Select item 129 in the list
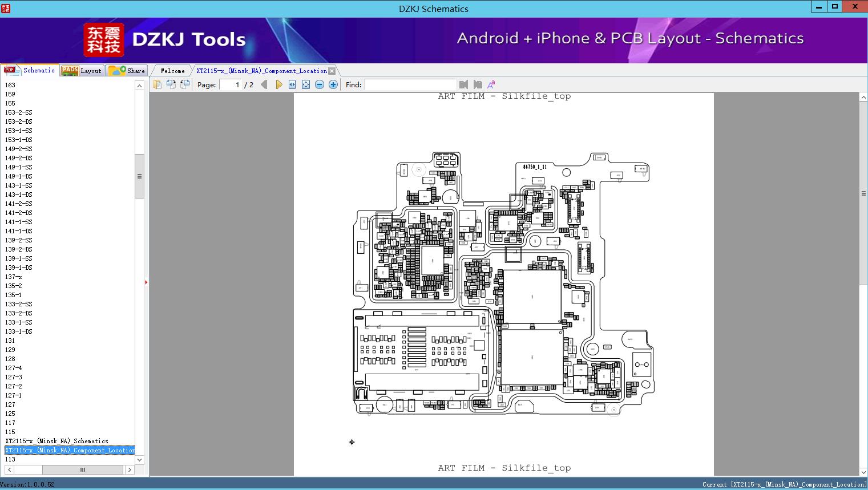This screenshot has height=490, width=868. pos(10,350)
